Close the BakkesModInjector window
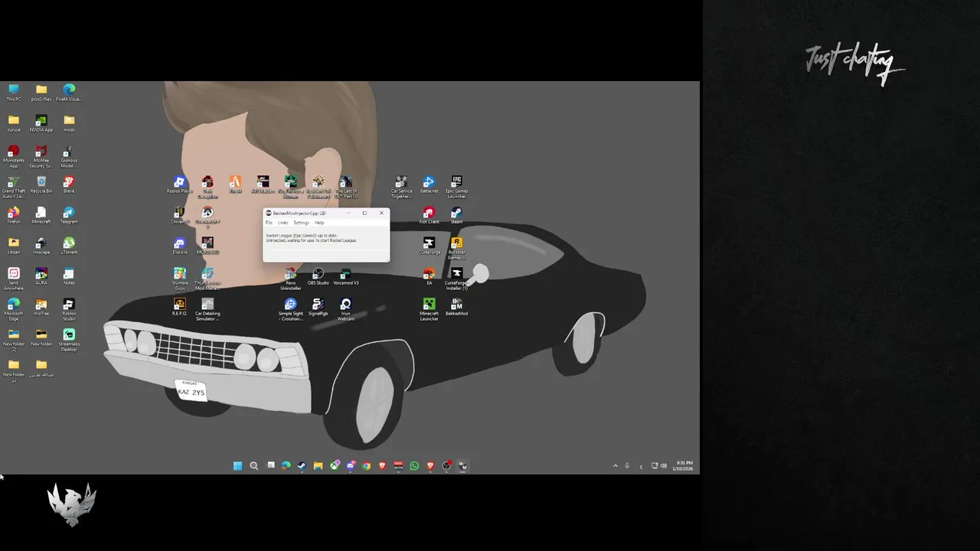 pyautogui.click(x=381, y=213)
